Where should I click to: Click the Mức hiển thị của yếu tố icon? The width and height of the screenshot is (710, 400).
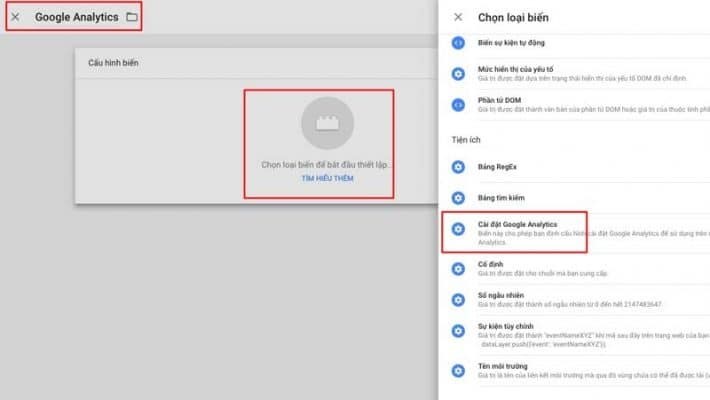[x=458, y=73]
